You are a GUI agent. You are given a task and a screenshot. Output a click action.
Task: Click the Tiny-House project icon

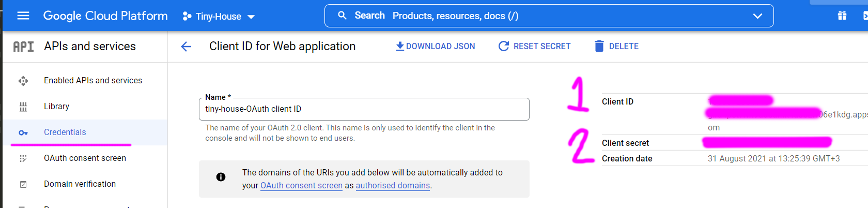point(187,17)
